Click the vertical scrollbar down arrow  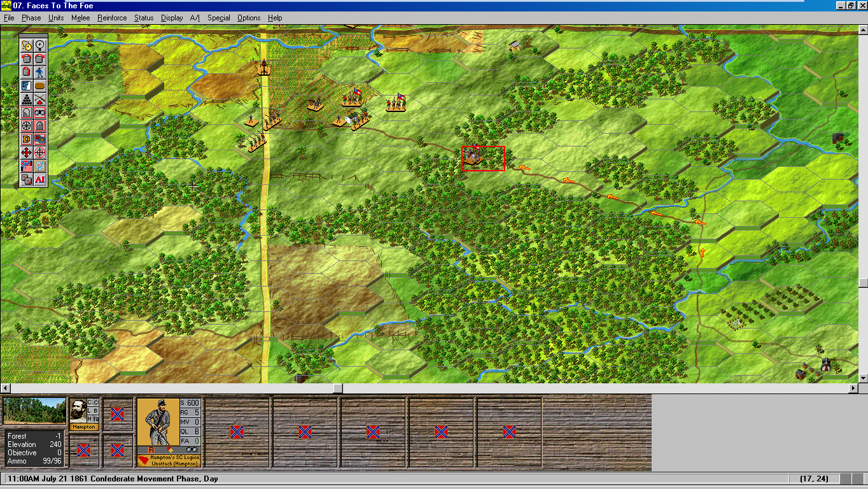[x=863, y=378]
